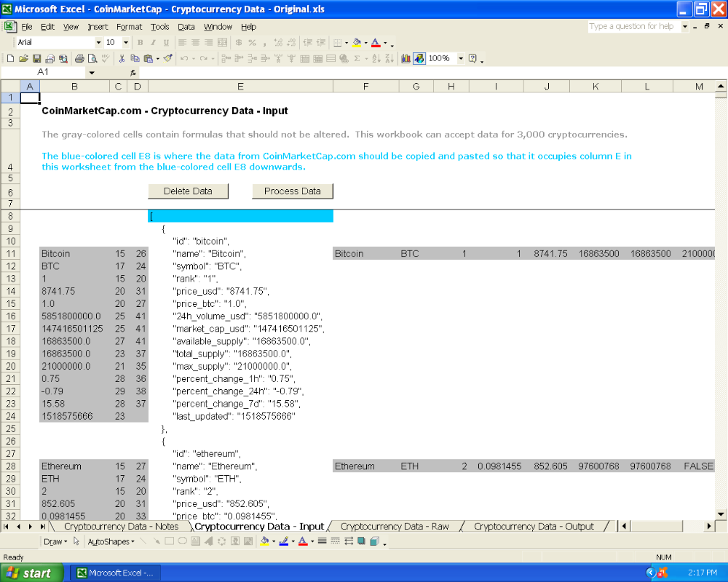This screenshot has height=582, width=728.
Task: Open the AutoShapes dropdown
Action: (x=111, y=541)
